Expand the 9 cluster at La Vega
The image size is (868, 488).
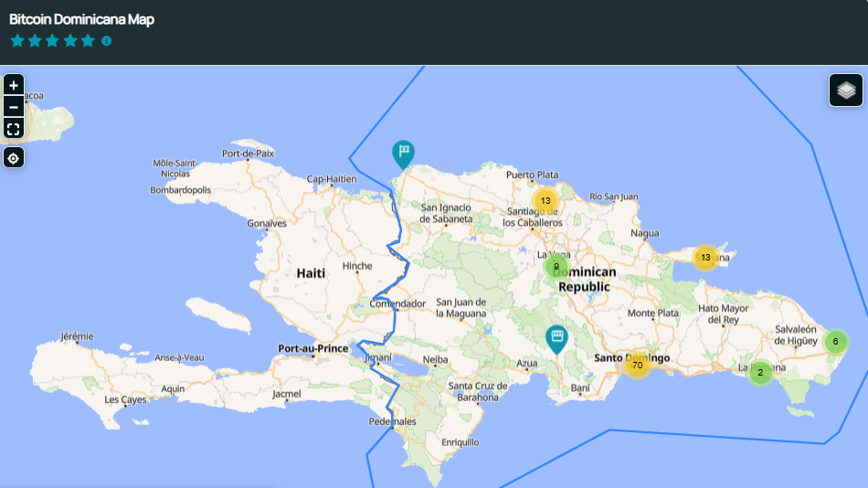(556, 267)
